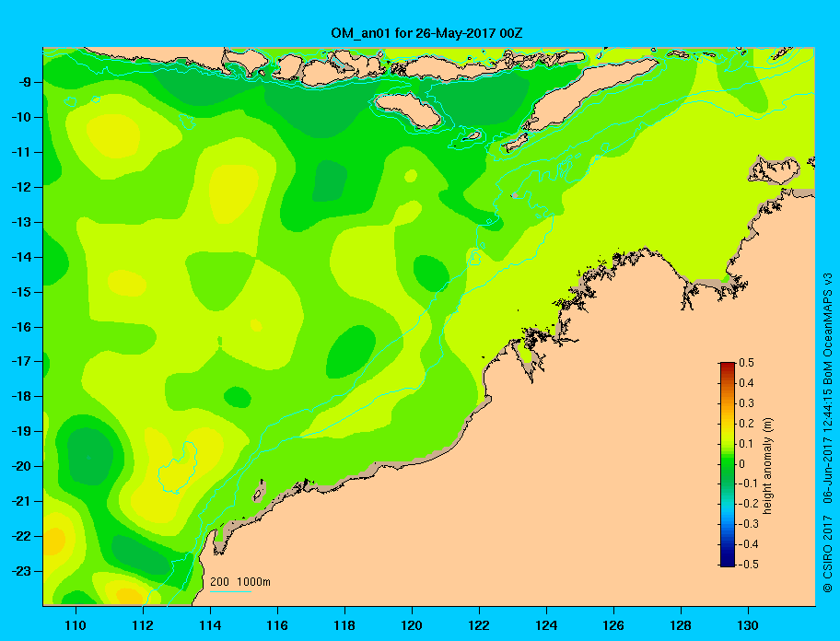Click the map title 'OM_an01 for 26-May-2017 00Z'
Viewport: 840px width, 641px height.
[x=426, y=34]
